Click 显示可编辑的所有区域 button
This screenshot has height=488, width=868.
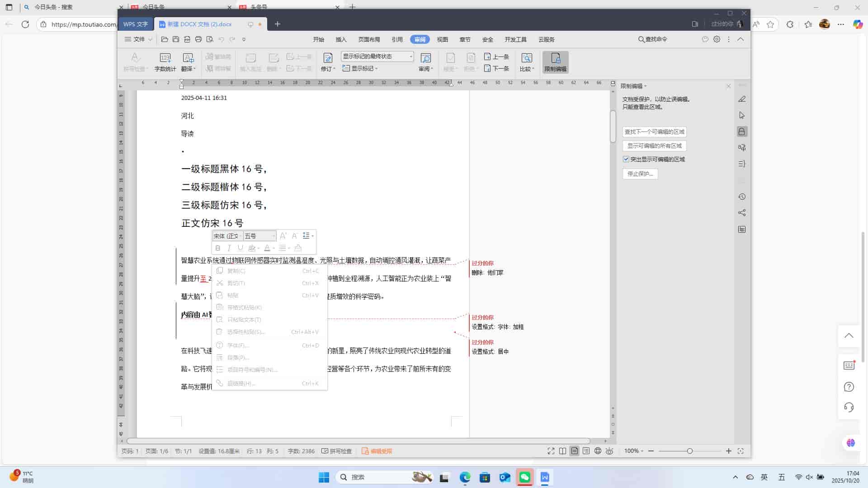coord(654,145)
